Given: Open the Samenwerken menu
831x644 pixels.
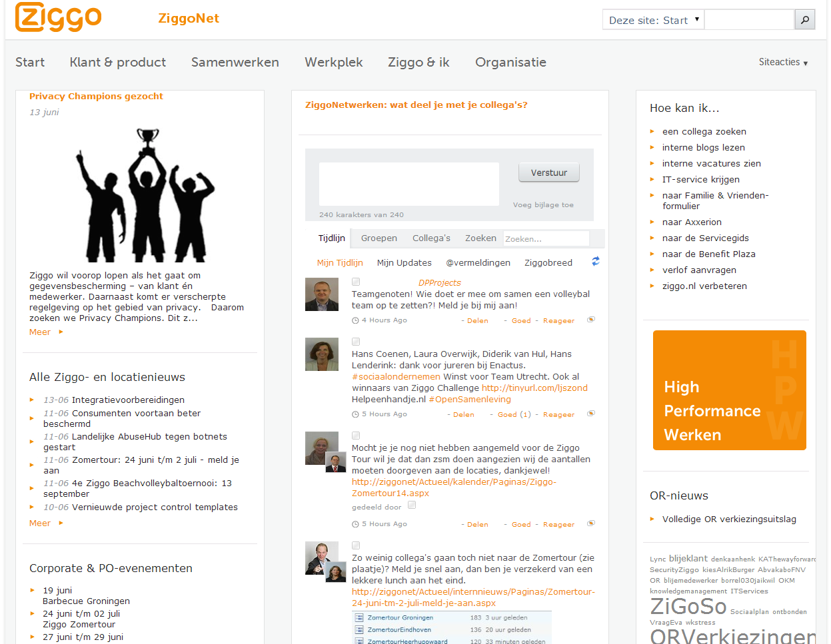Looking at the screenshot, I should point(235,62).
